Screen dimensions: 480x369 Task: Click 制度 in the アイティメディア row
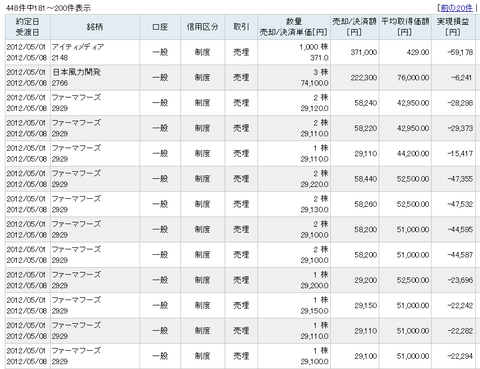click(202, 52)
